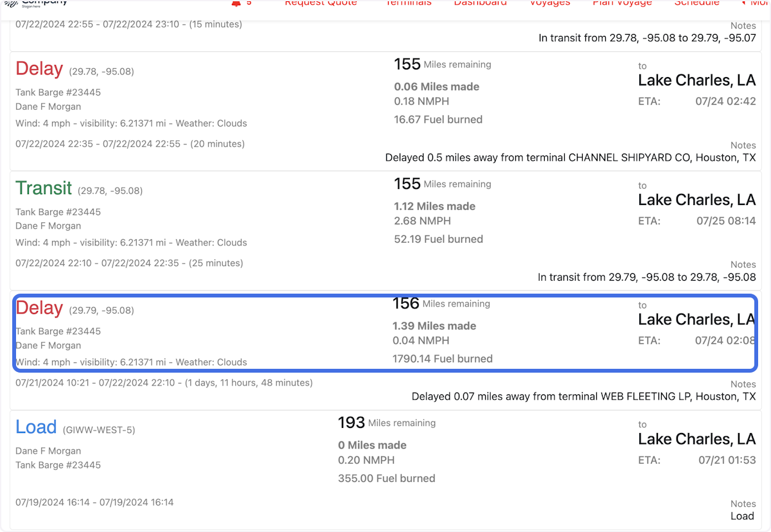Click the GIWW-WEST-5 label beside Load

click(x=98, y=429)
